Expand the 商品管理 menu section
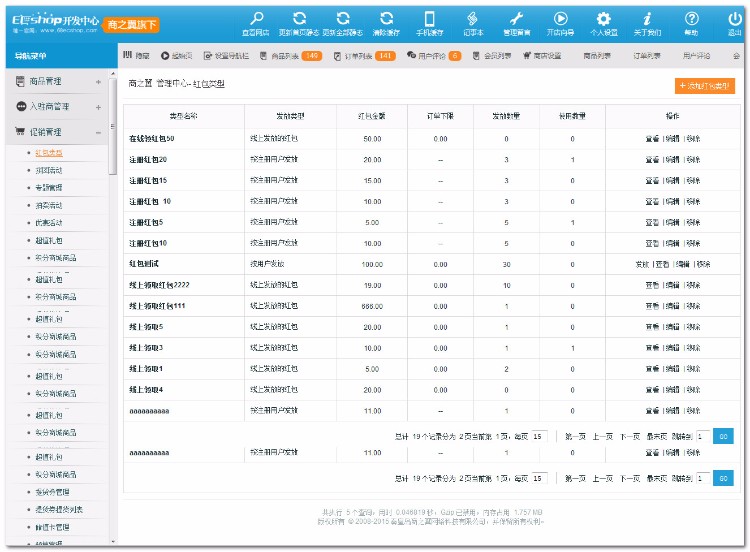Screen dimensions: 750x552 click(58, 81)
